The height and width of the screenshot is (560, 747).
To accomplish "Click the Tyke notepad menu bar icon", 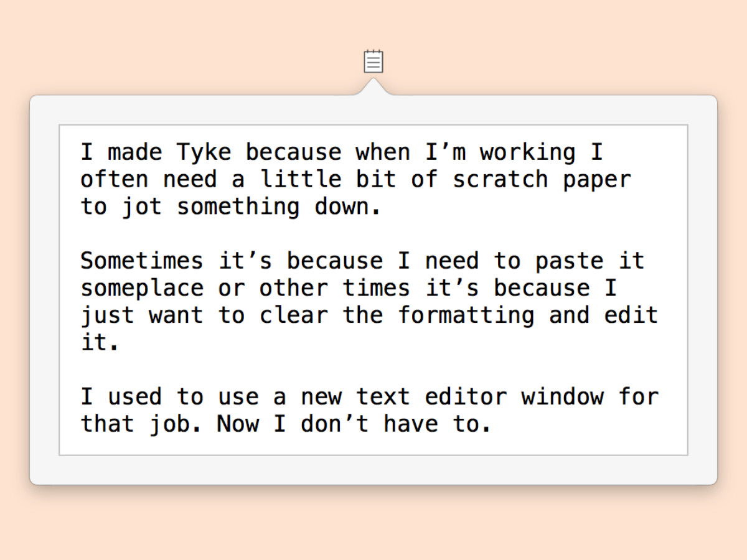I will click(374, 62).
